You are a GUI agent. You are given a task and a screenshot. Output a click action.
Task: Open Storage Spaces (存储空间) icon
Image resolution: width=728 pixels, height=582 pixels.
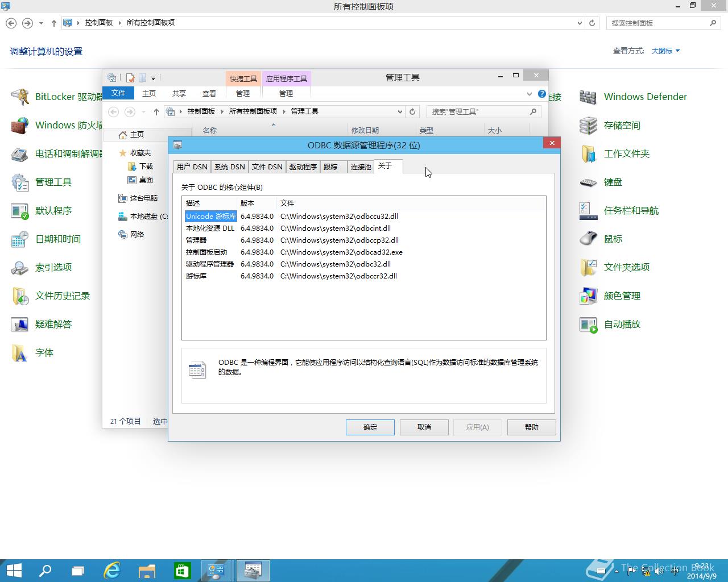[x=588, y=125]
